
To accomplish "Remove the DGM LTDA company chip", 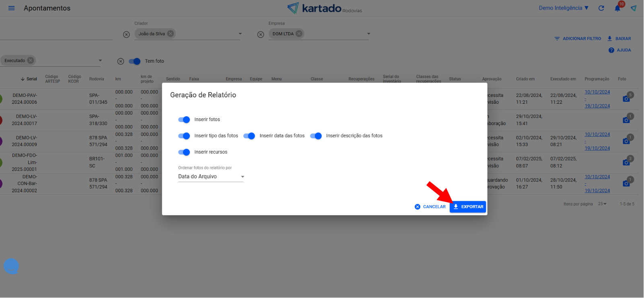I will point(299,34).
